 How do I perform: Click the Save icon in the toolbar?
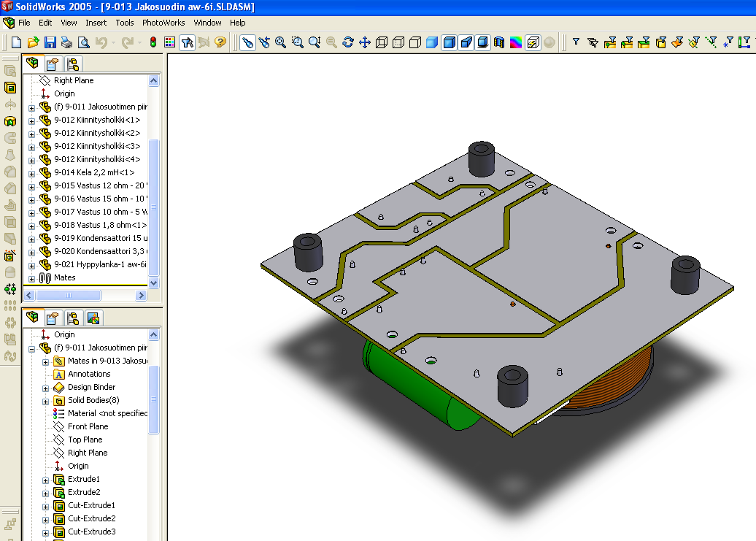[50, 42]
